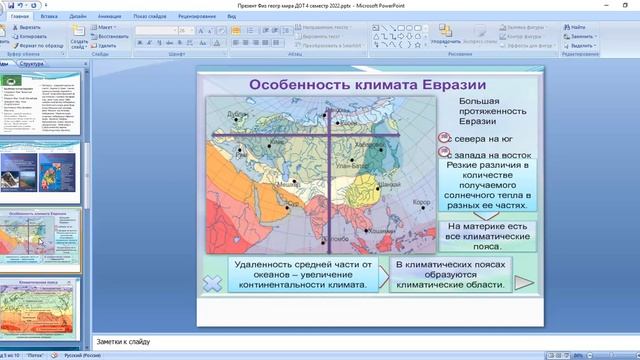
Task: Click the Создать слайд icon
Action: tap(78, 31)
